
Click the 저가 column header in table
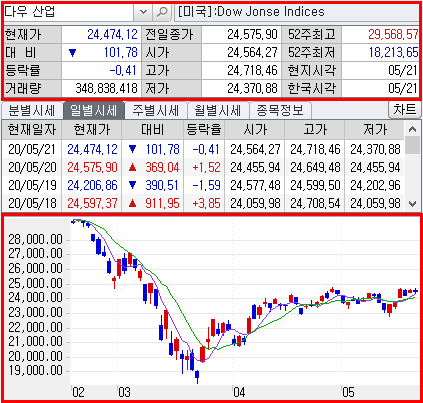coord(375,130)
